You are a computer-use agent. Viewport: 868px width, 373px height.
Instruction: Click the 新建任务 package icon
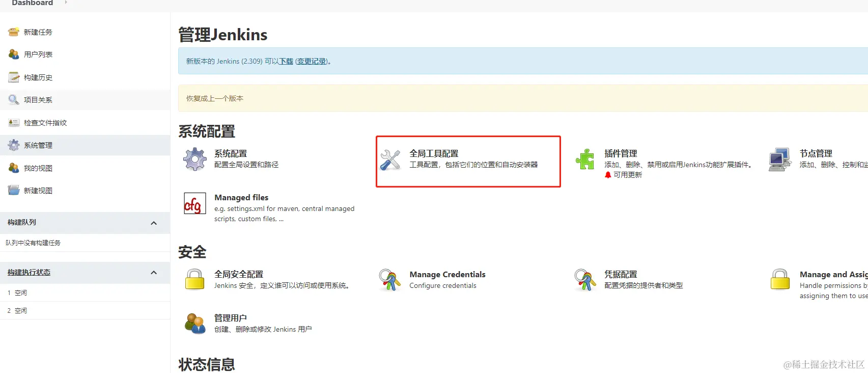pos(14,32)
